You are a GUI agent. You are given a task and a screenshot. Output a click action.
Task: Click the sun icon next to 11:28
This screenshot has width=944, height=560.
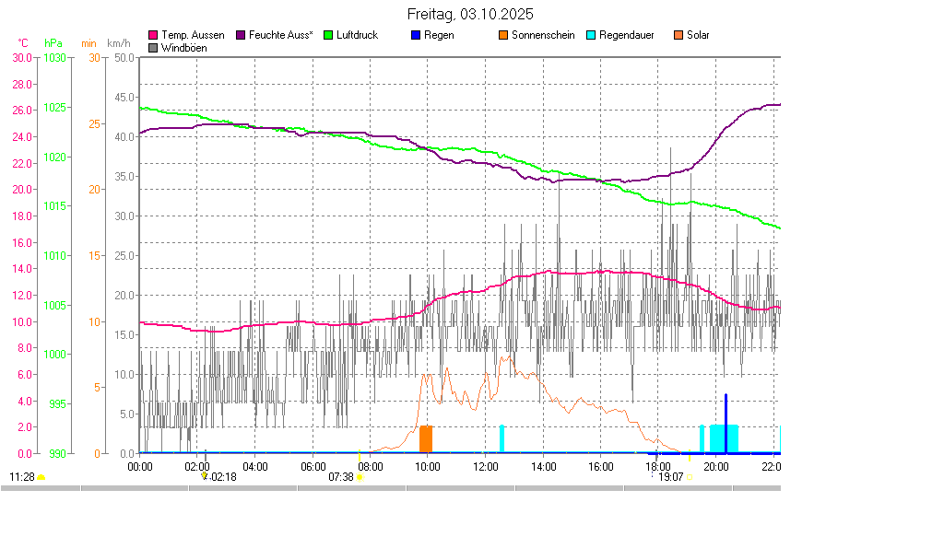tap(41, 477)
